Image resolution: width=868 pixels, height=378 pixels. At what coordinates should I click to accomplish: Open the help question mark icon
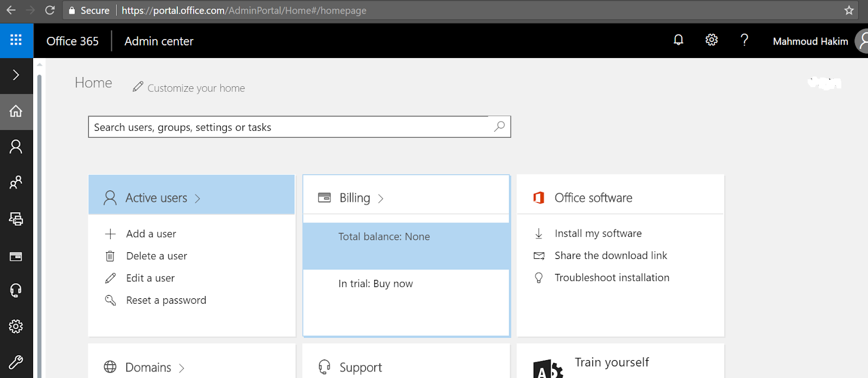744,40
